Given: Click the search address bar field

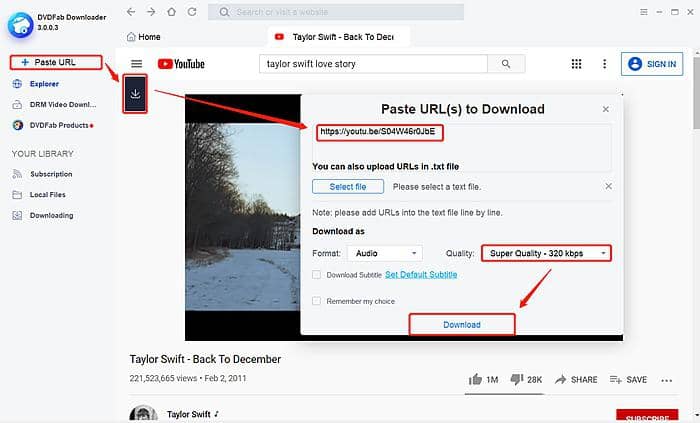Looking at the screenshot, I should point(336,12).
